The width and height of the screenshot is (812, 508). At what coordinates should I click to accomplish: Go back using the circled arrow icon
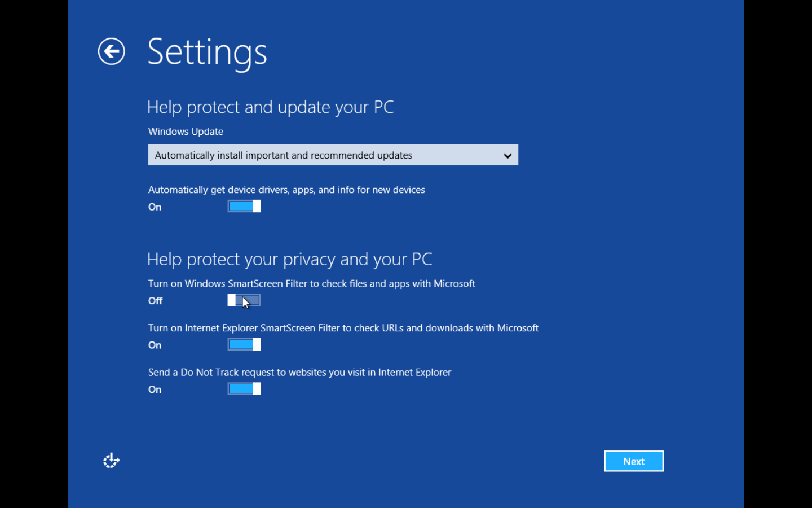point(111,51)
